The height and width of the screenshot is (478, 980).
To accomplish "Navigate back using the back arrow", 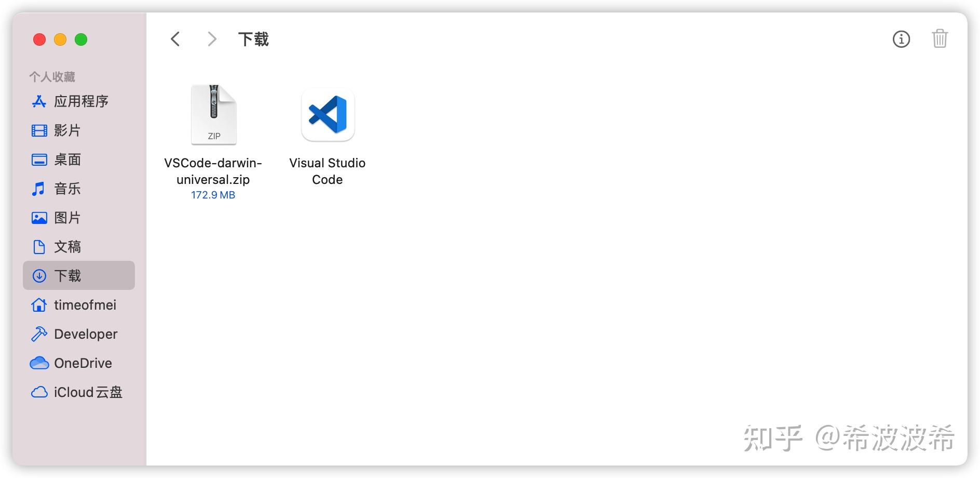I will point(175,38).
